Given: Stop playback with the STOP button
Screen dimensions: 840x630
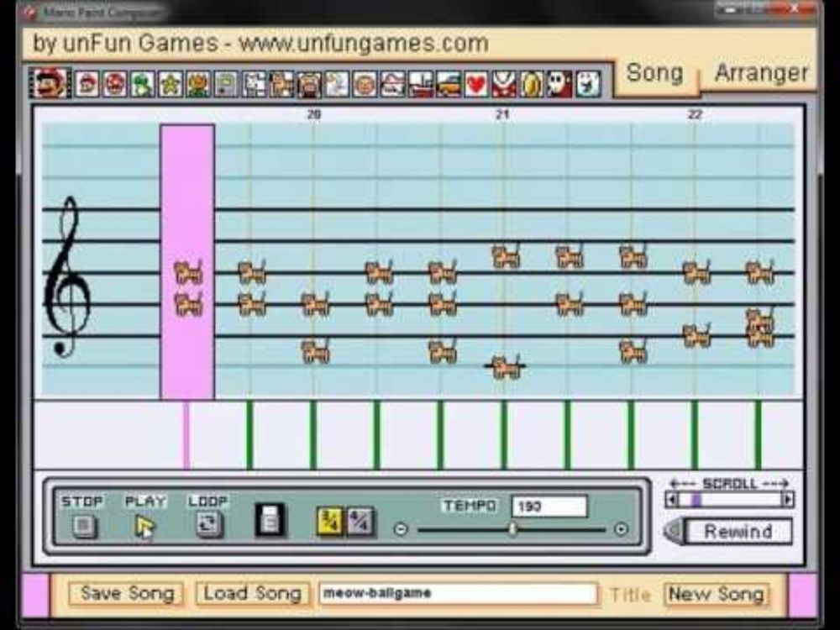Looking at the screenshot, I should point(84,526).
